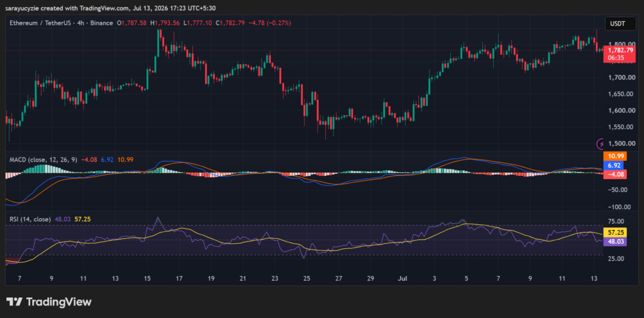Click the high value H1,793.56
Image resolution: width=644 pixels, height=318 pixels.
tap(165, 23)
